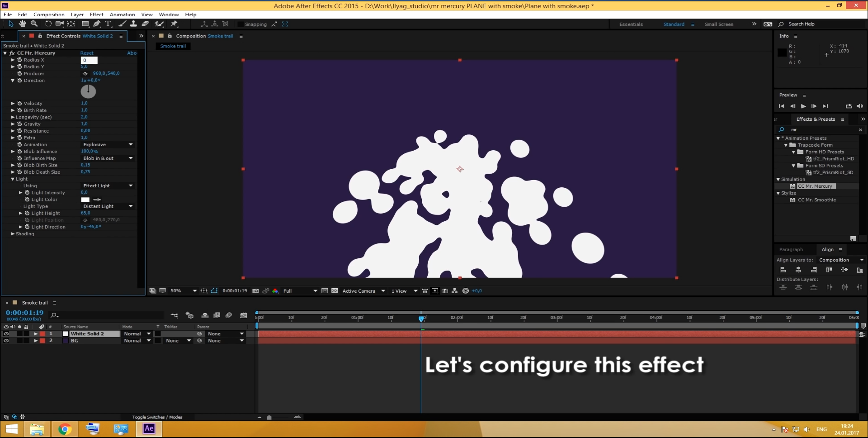The height and width of the screenshot is (438, 868).
Task: Open the Effect menu
Action: click(x=96, y=14)
